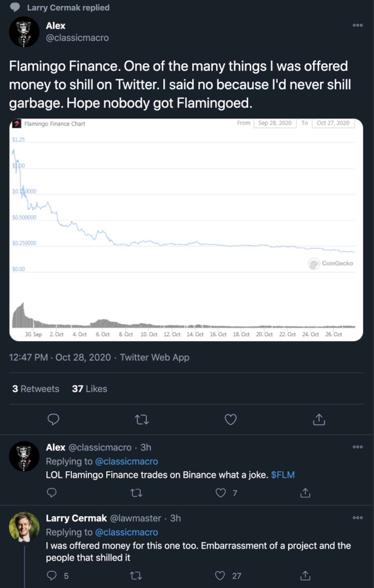Screen dimensions: 374x588
Task: Reply to Larry Cermak's tweet
Action: coord(51,576)
